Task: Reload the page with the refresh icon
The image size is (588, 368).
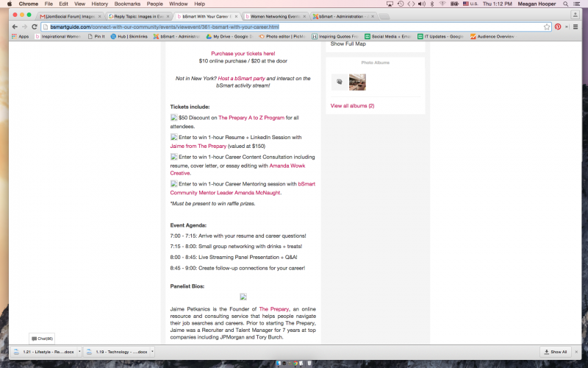Action: coord(34,26)
